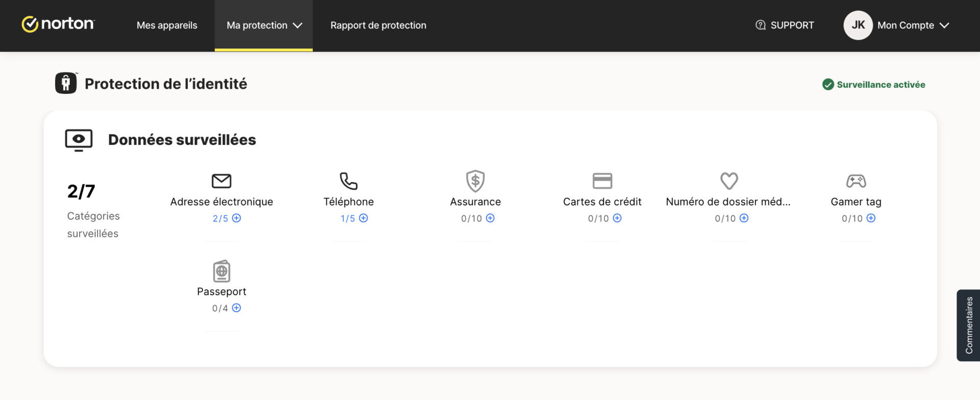Screen dimensions: 980x400
Task: Click the Surveillance activée green checkmark
Action: [x=828, y=85]
